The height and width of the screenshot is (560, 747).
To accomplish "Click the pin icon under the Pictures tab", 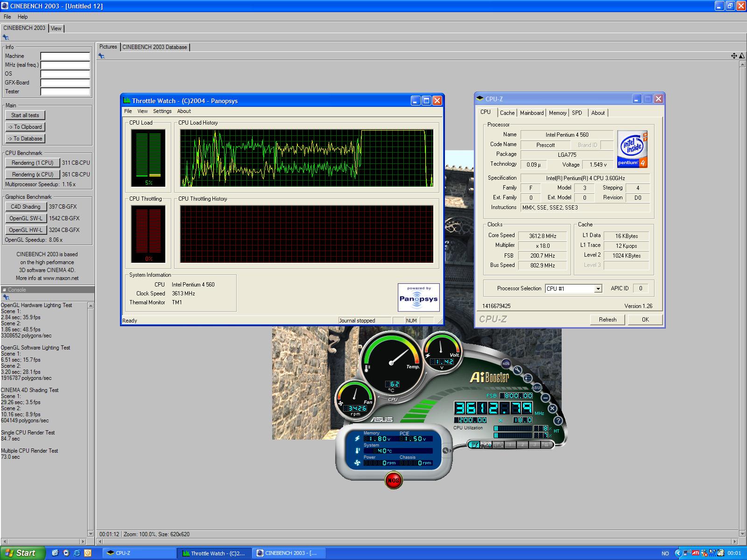I will [101, 56].
